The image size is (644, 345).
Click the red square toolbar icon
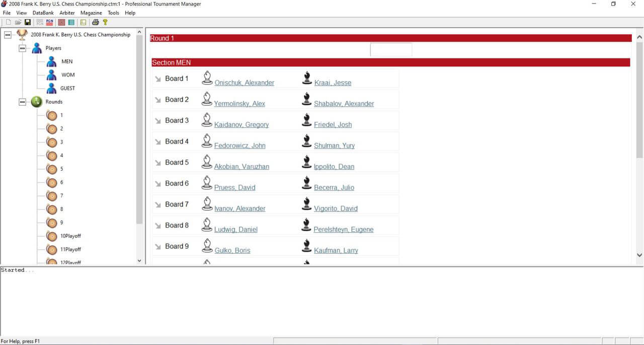tap(61, 22)
